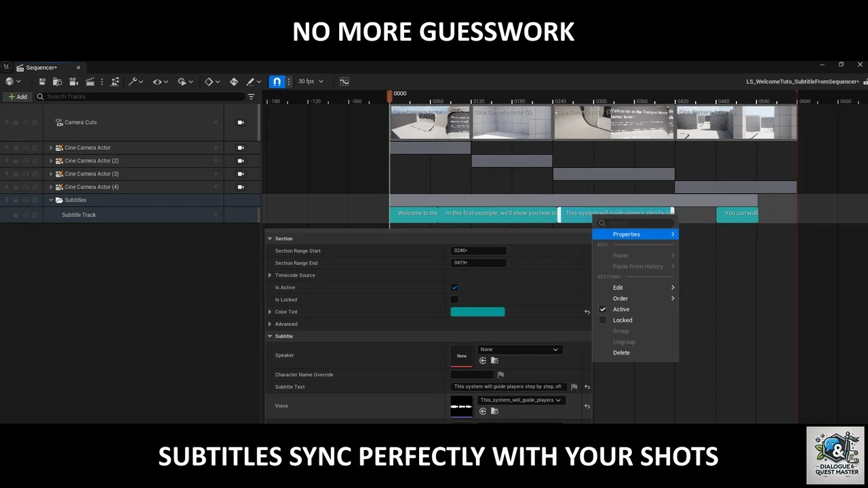868x488 pixels.
Task: Toggle the magnet snapping button
Action: coord(277,81)
